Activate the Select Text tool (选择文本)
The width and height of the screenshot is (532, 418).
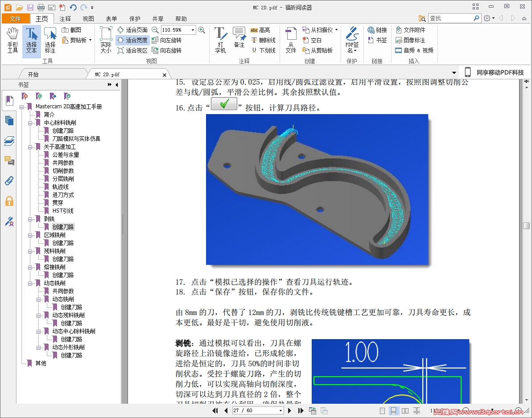coord(32,41)
